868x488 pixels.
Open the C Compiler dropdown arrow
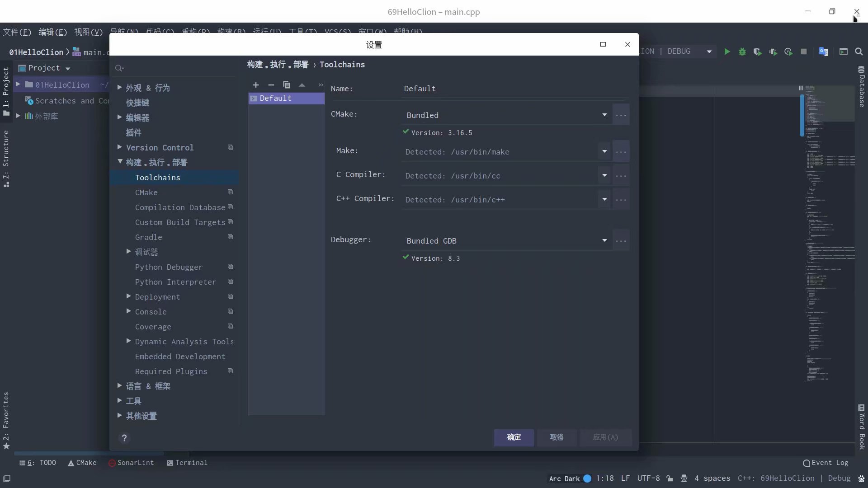[604, 175]
